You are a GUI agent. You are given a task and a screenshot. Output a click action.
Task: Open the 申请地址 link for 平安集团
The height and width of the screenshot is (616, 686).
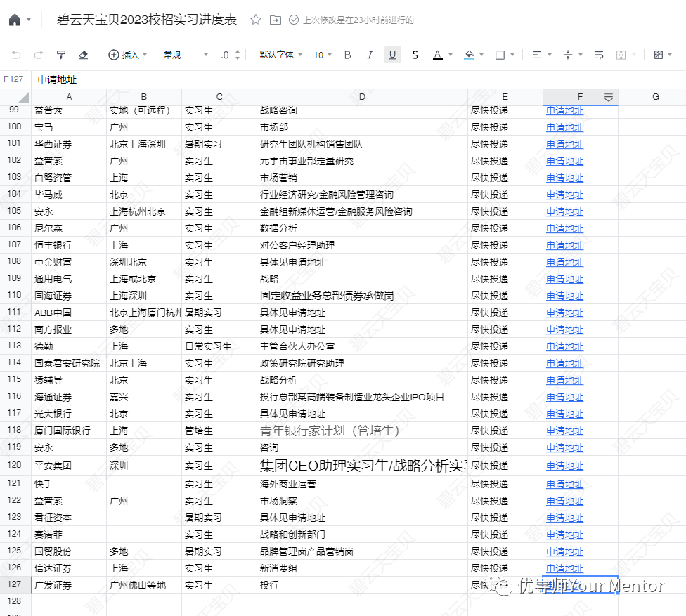[564, 466]
